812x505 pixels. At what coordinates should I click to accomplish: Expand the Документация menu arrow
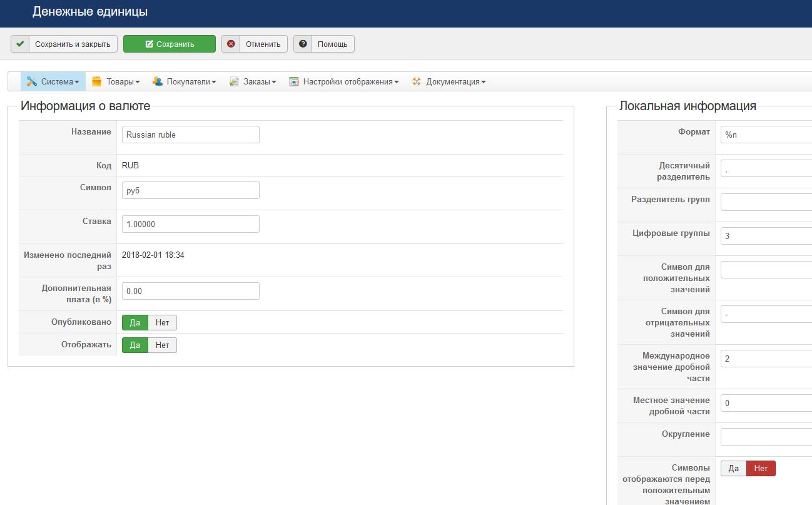tap(484, 82)
